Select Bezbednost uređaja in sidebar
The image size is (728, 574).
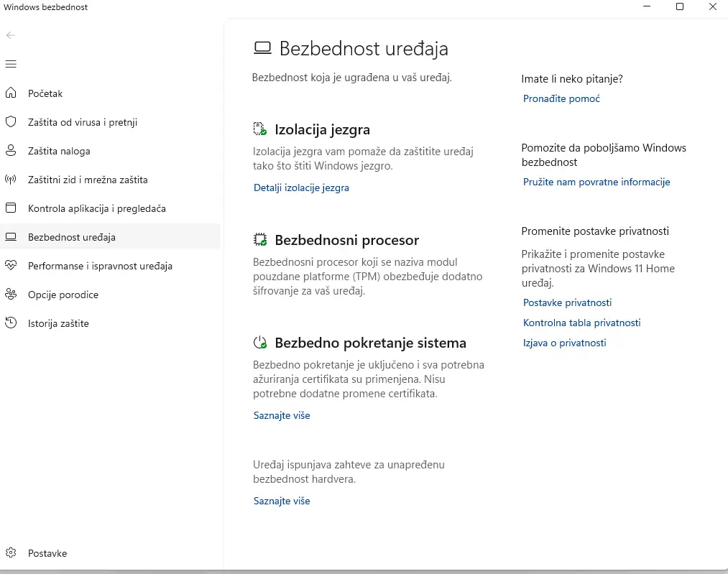point(110,237)
